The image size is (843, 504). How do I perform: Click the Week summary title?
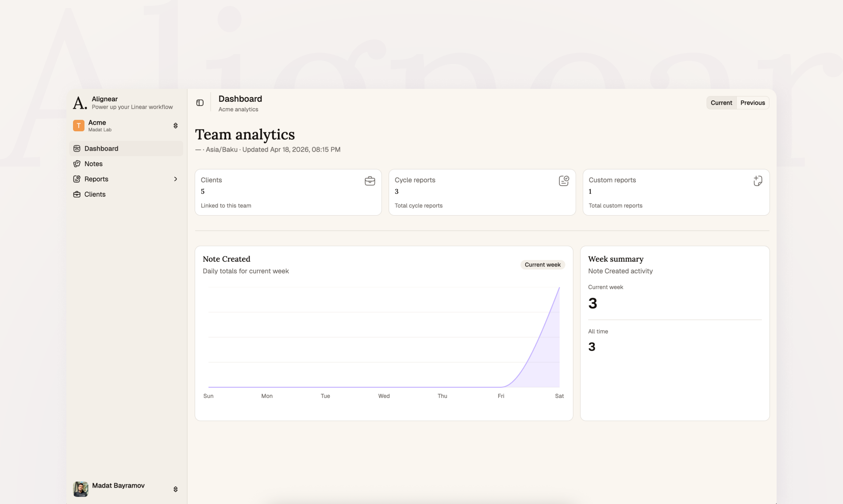616,259
